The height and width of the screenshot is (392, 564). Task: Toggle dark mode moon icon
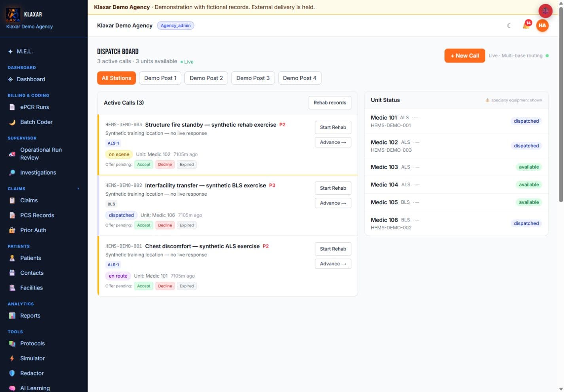click(509, 26)
